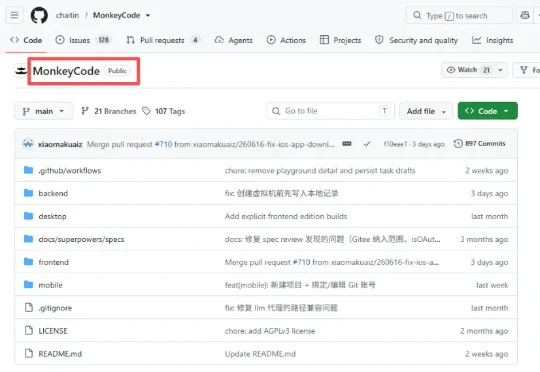540x372 pixels.
Task: Click the history clock icon beside Commits
Action: (458, 144)
